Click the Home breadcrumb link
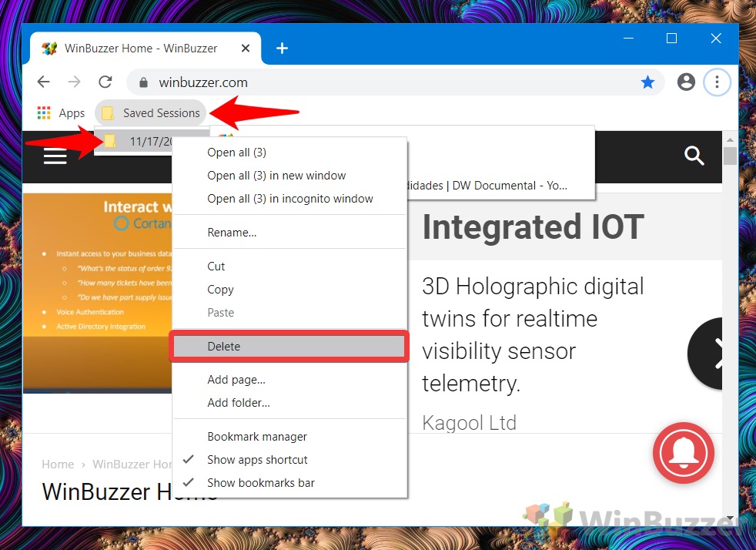The height and width of the screenshot is (550, 756). 58,464
